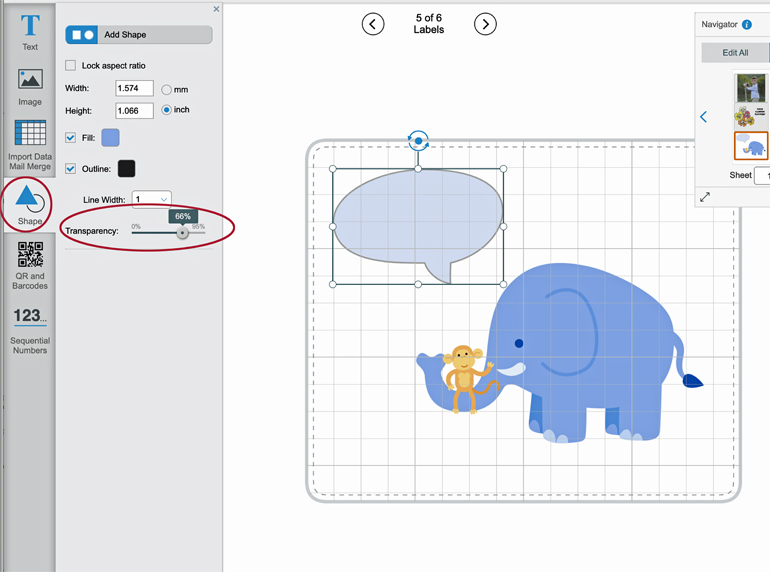Open Sequential Numbers tool

tap(30, 330)
